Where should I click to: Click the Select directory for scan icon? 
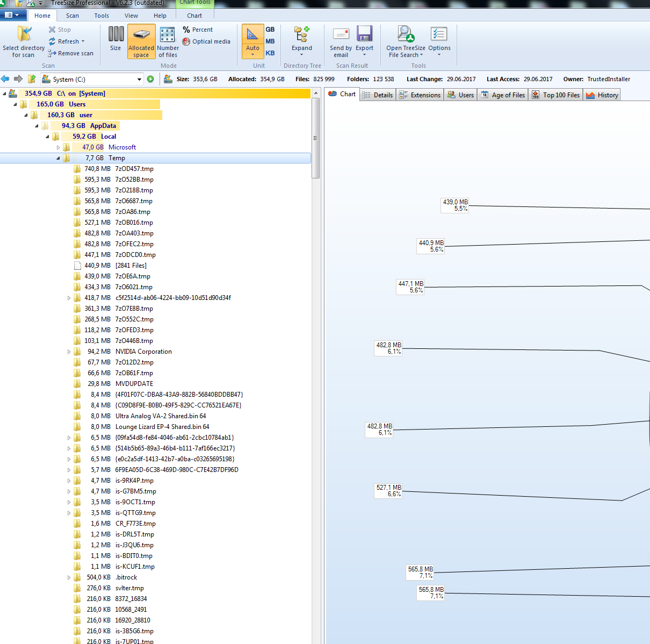[x=24, y=34]
